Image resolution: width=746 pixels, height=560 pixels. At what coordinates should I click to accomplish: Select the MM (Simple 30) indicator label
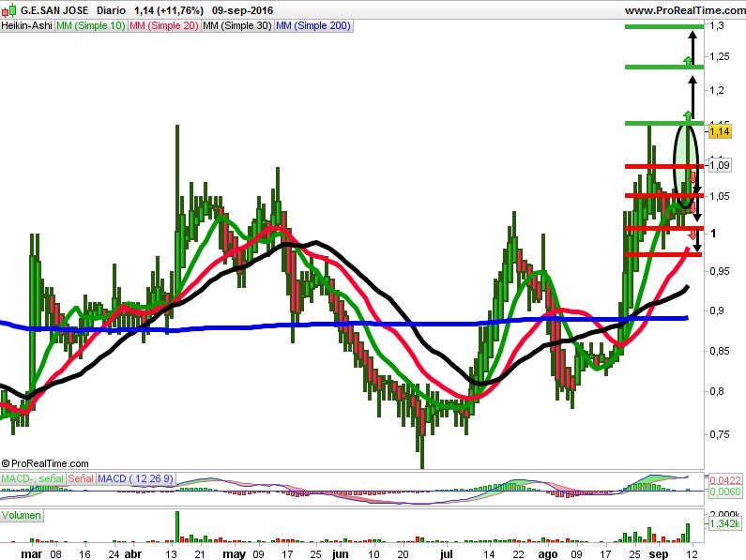tap(237, 25)
